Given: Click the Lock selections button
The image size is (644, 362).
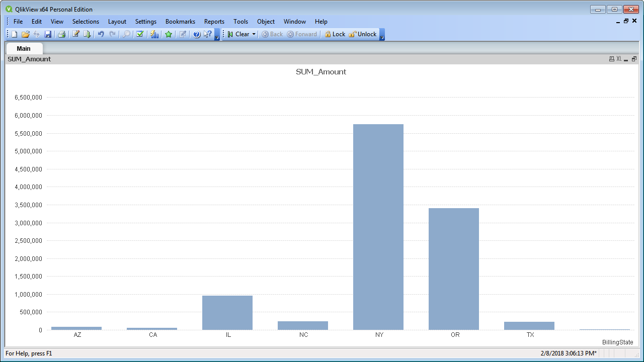Looking at the screenshot, I should click(x=335, y=34).
